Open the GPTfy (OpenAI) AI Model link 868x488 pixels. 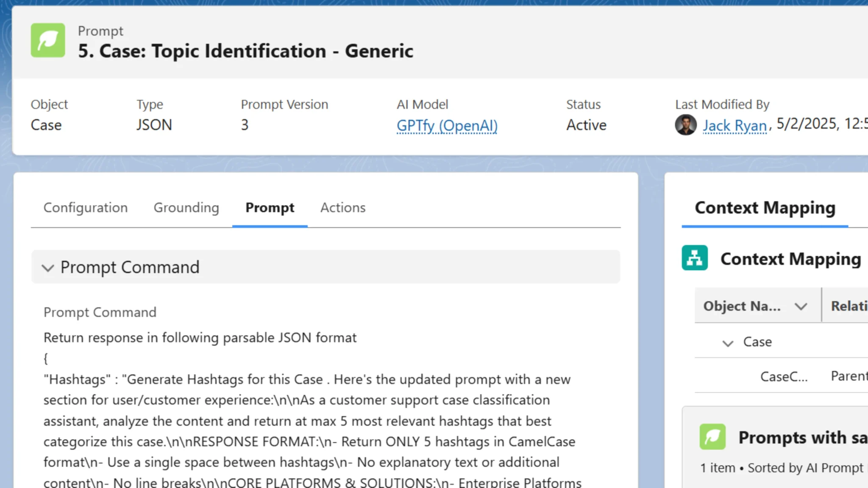coord(446,125)
